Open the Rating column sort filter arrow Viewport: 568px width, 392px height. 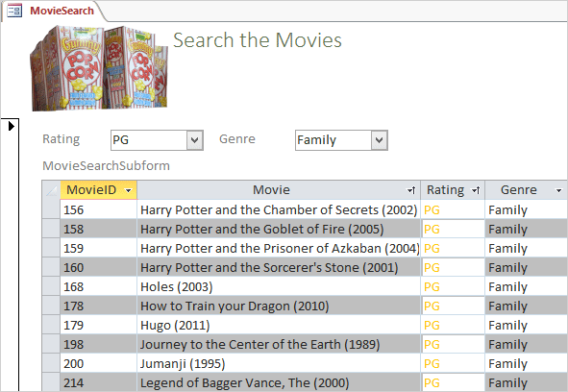click(x=476, y=190)
